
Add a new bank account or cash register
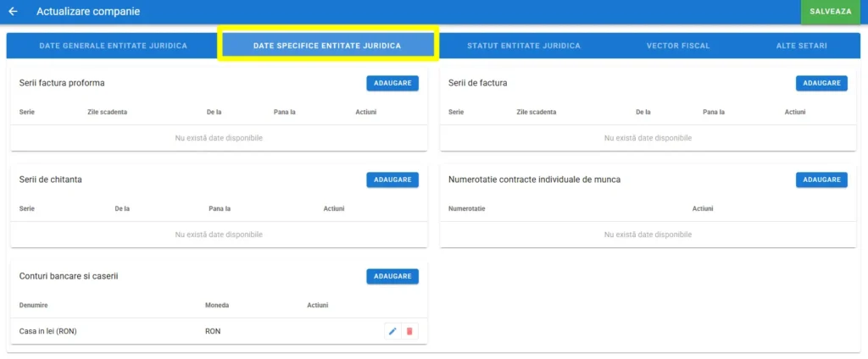pyautogui.click(x=392, y=276)
